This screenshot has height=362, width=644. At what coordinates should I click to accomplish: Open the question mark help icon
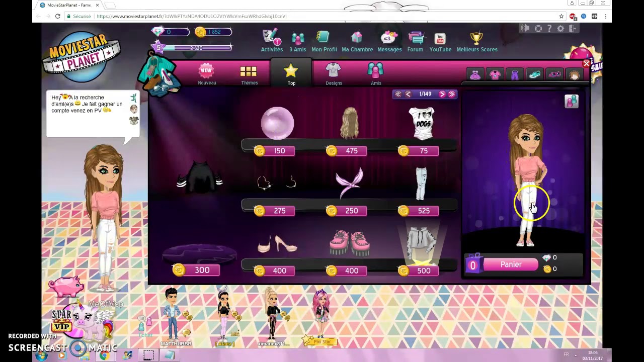point(549,29)
